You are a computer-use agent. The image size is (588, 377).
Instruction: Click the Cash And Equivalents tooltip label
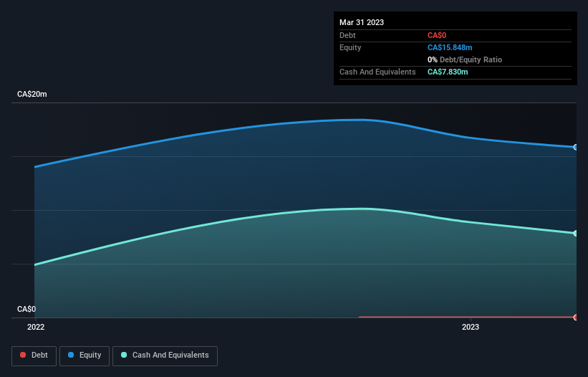(377, 72)
